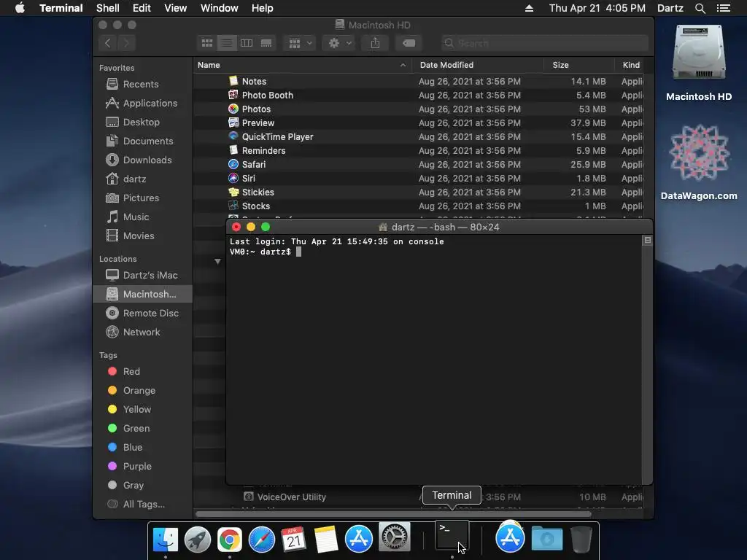This screenshot has width=747, height=560.
Task: Open Finder from the Dock
Action: point(166,540)
